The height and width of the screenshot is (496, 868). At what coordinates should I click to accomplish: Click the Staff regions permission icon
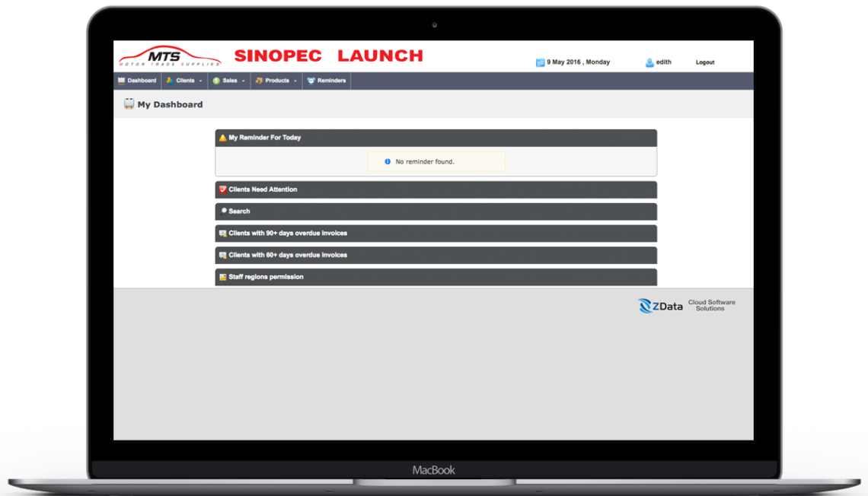[222, 277]
